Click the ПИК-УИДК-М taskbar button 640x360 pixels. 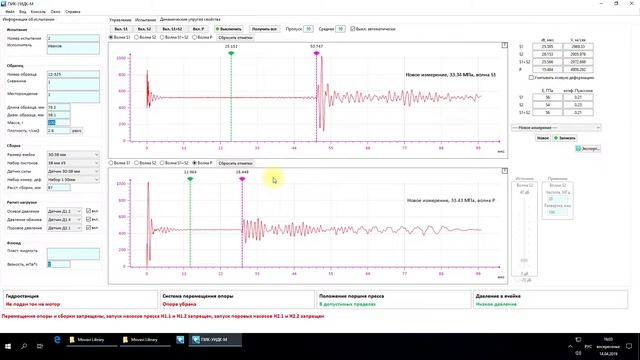[215, 340]
